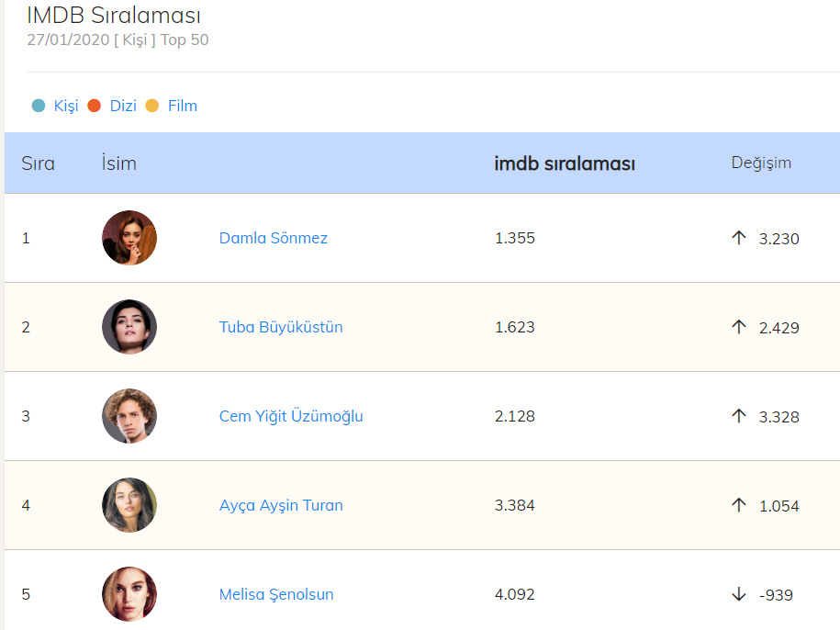Image resolution: width=840 pixels, height=630 pixels.
Task: Switch to the Film category
Action: 182,106
